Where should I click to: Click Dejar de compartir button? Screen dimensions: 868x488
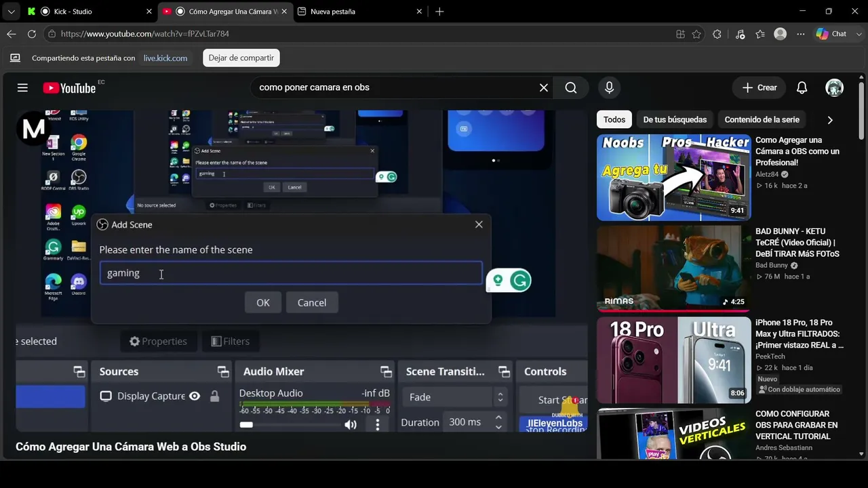pyautogui.click(x=241, y=58)
